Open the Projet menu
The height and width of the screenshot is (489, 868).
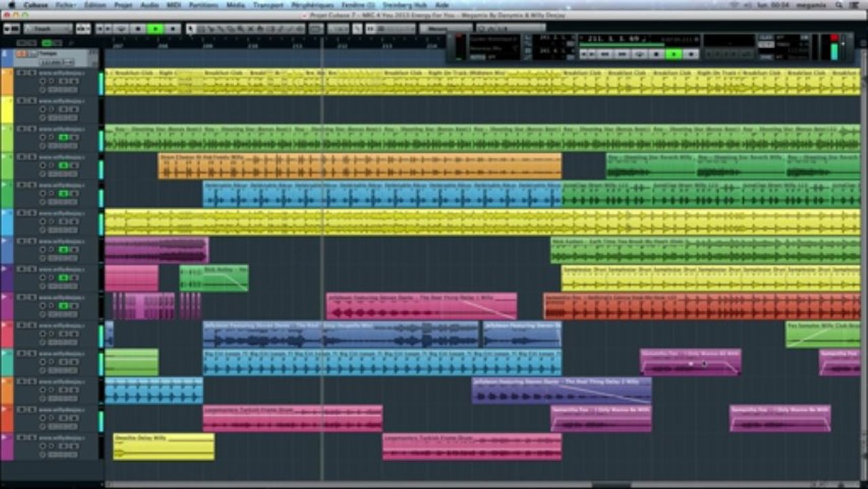click(x=123, y=5)
